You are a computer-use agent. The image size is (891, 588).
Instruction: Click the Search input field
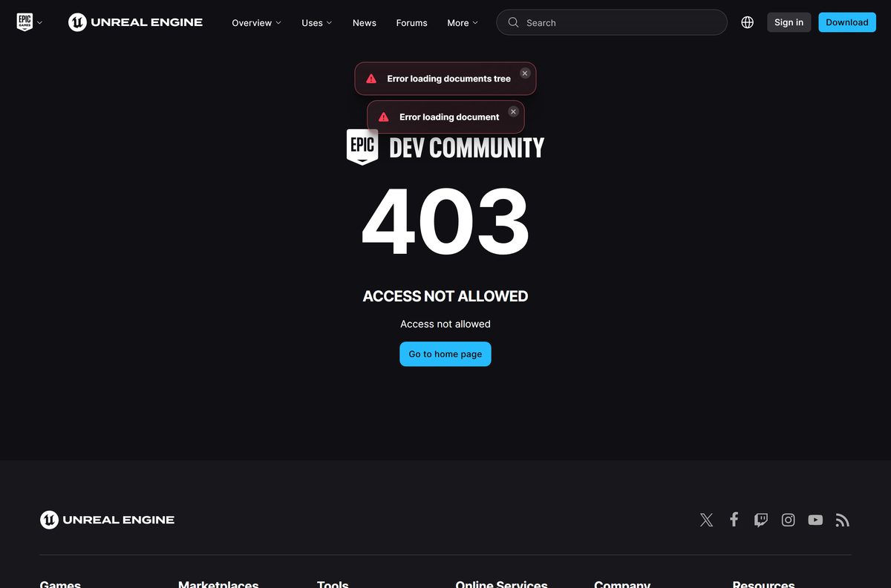click(x=612, y=22)
